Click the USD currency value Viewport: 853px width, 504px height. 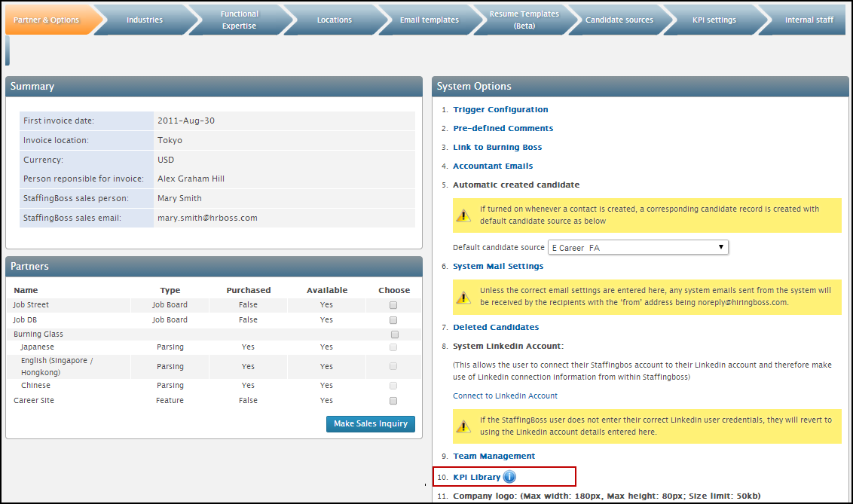click(x=166, y=160)
